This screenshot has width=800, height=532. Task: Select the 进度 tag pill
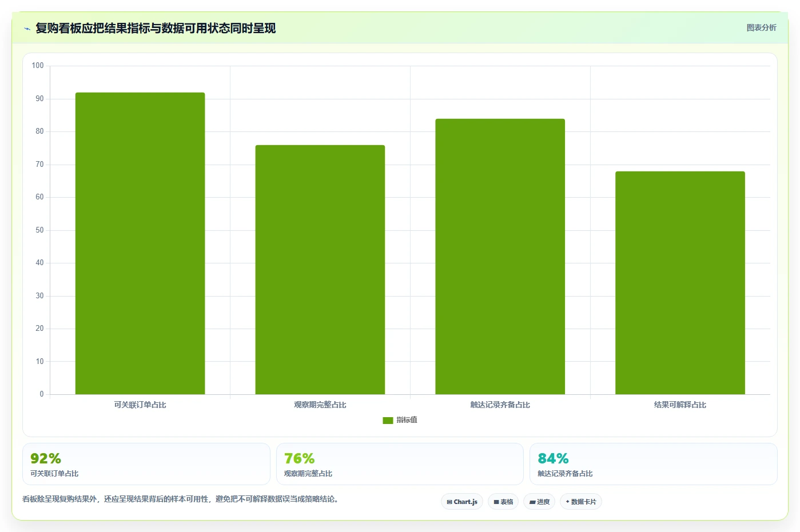(539, 502)
